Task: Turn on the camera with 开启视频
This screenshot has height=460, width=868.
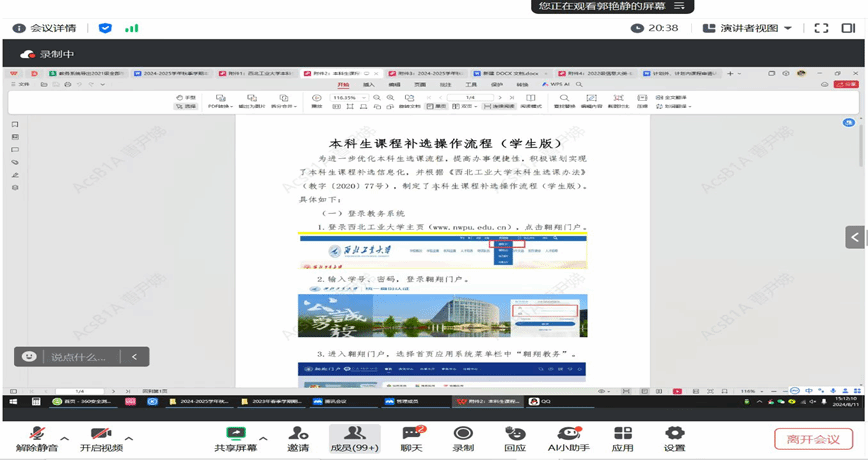Action: coord(100,438)
